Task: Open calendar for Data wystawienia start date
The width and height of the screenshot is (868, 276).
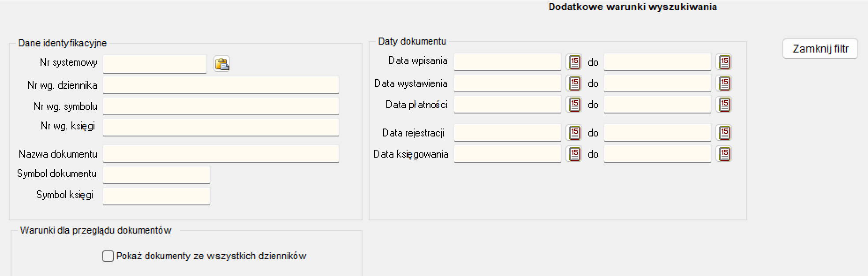Action: point(574,83)
